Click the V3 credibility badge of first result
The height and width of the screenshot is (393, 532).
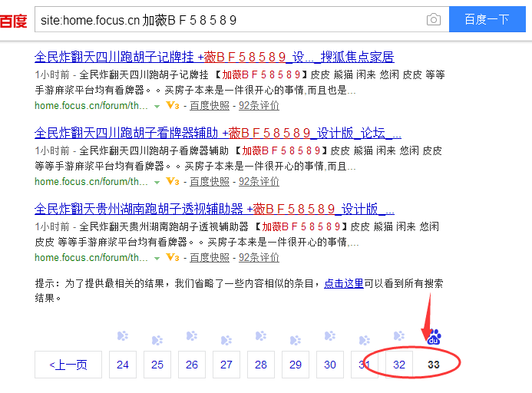coord(173,106)
